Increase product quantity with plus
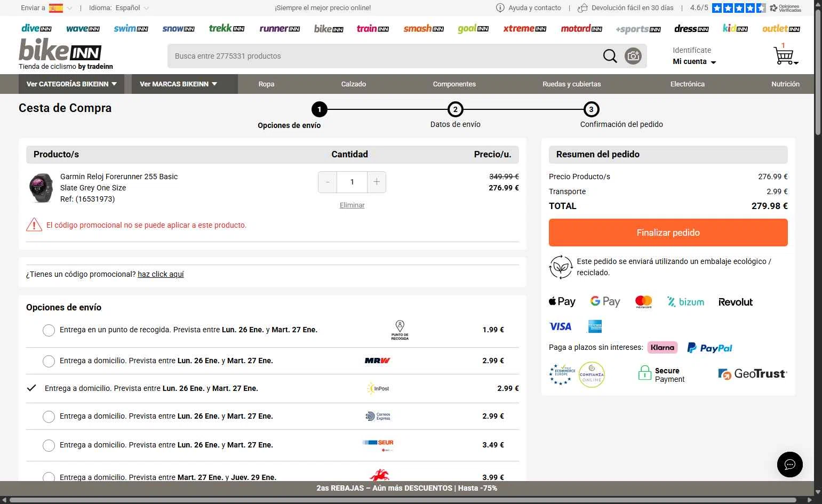 click(377, 182)
